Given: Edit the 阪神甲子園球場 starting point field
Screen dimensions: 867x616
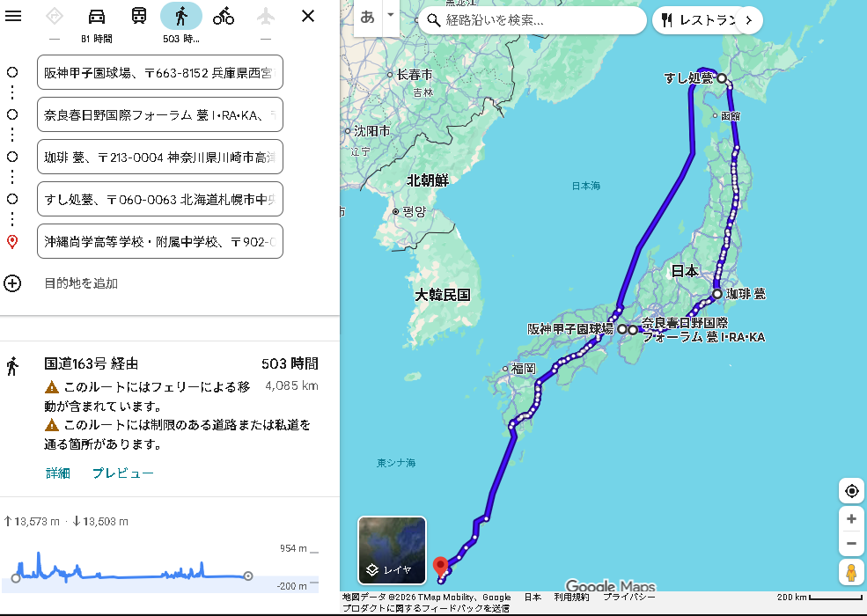Looking at the screenshot, I should (160, 72).
